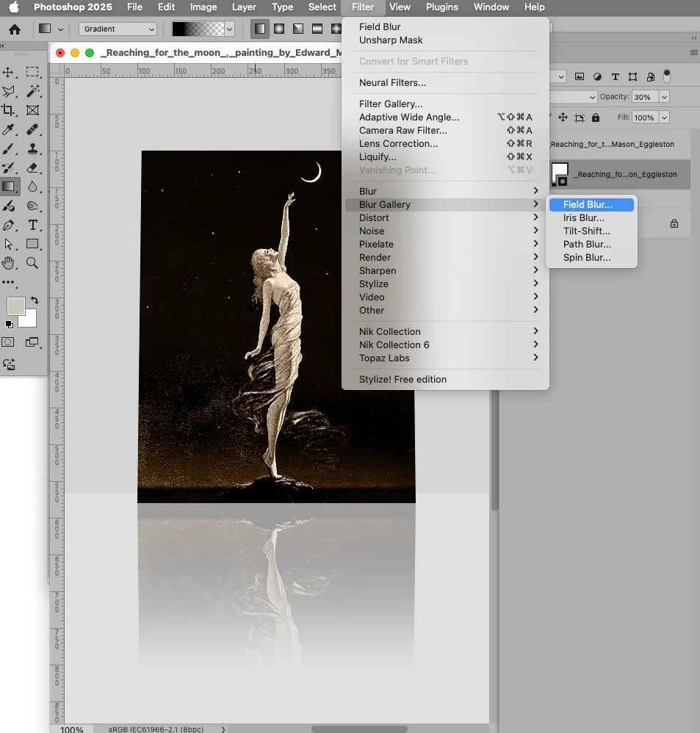700x733 pixels.
Task: Toggle filter for smart object layers
Action: click(x=651, y=76)
